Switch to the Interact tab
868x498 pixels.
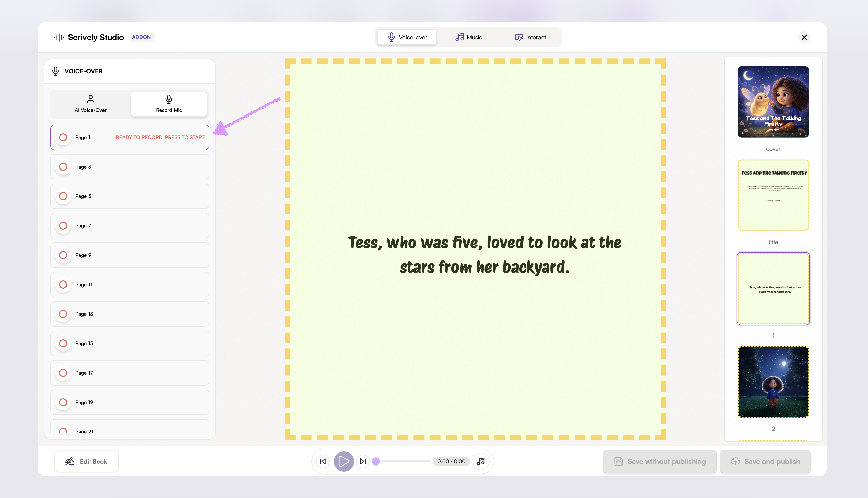530,37
